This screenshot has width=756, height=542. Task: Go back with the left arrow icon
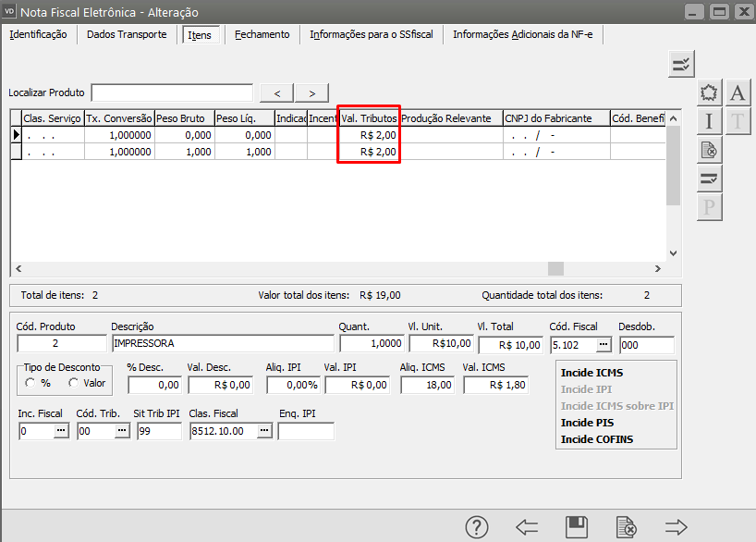coord(527,527)
